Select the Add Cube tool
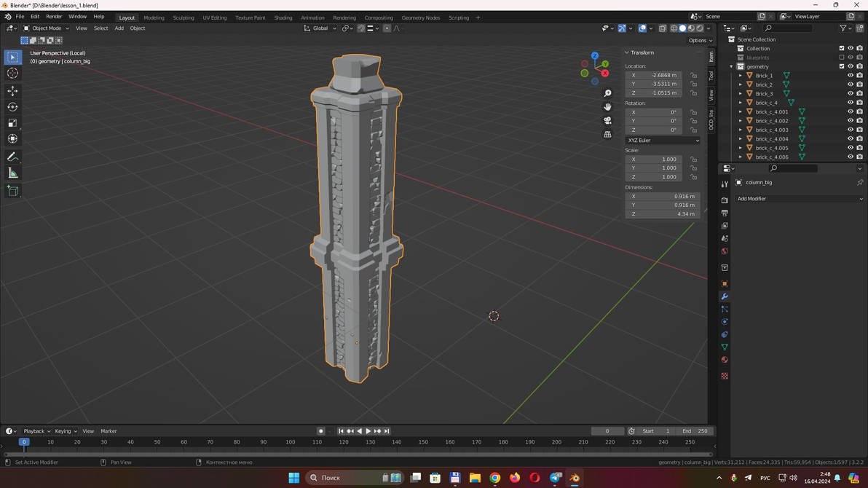This screenshot has height=488, width=868. (x=12, y=191)
